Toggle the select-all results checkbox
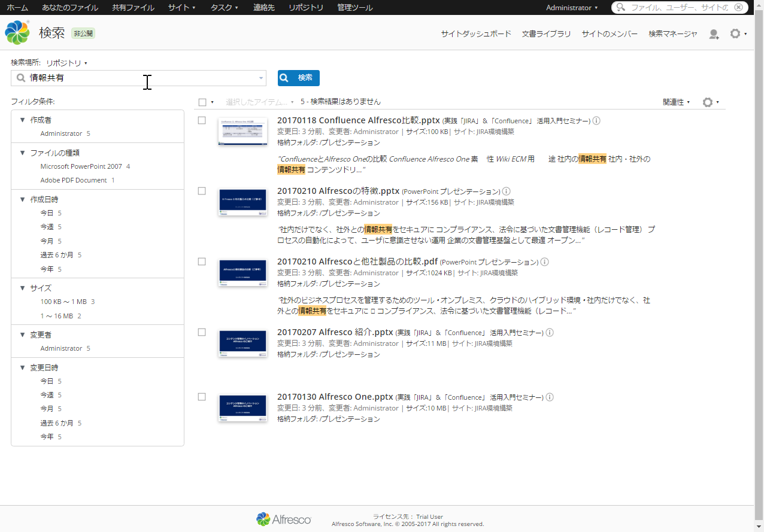Screen dimensions: 764x532 [x=202, y=102]
